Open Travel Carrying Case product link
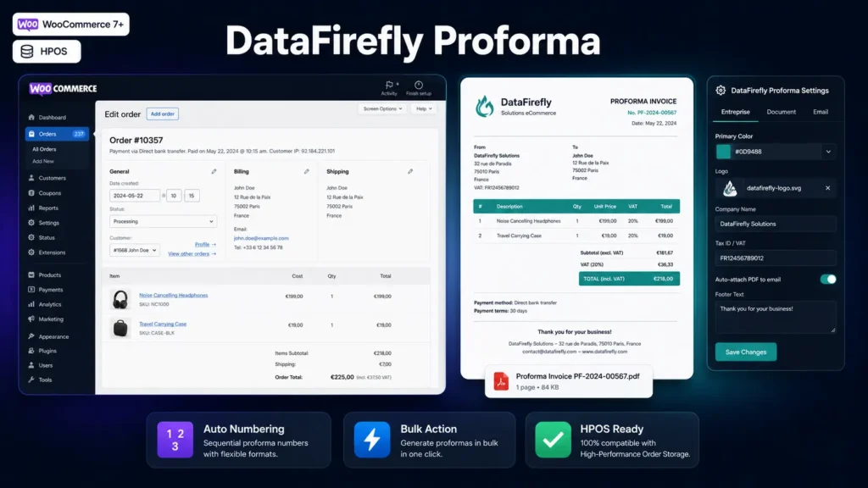This screenshot has width=868, height=488. (x=163, y=324)
